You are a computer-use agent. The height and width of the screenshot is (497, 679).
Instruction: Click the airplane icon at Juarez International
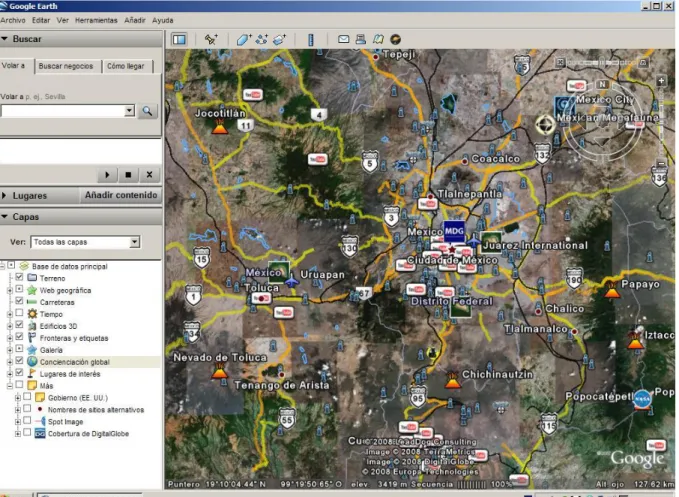[x=473, y=241]
